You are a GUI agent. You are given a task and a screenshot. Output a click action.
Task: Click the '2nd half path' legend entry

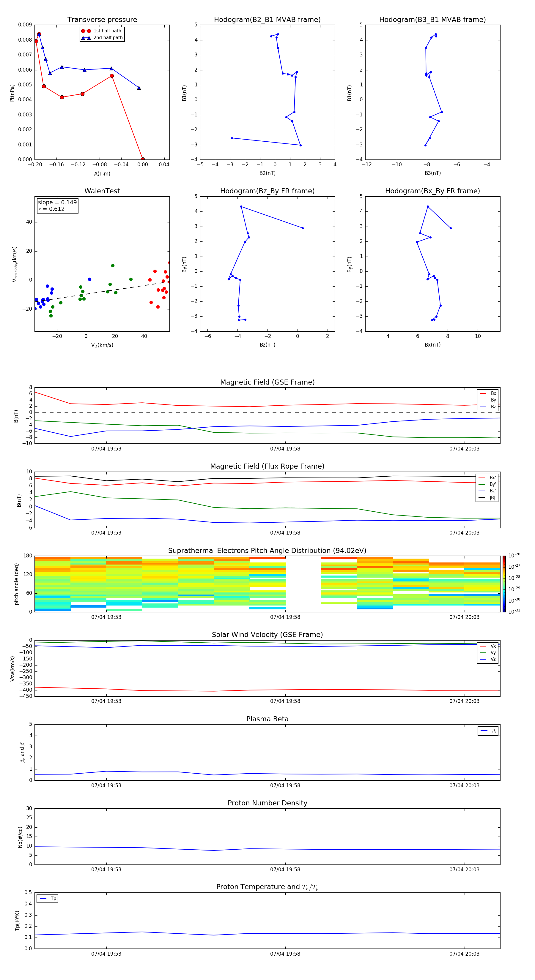(x=102, y=38)
